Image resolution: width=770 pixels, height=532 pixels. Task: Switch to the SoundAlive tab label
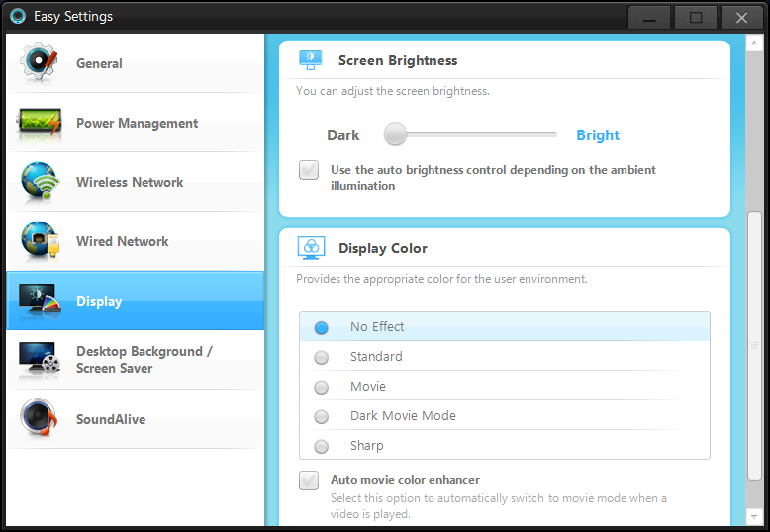(111, 419)
